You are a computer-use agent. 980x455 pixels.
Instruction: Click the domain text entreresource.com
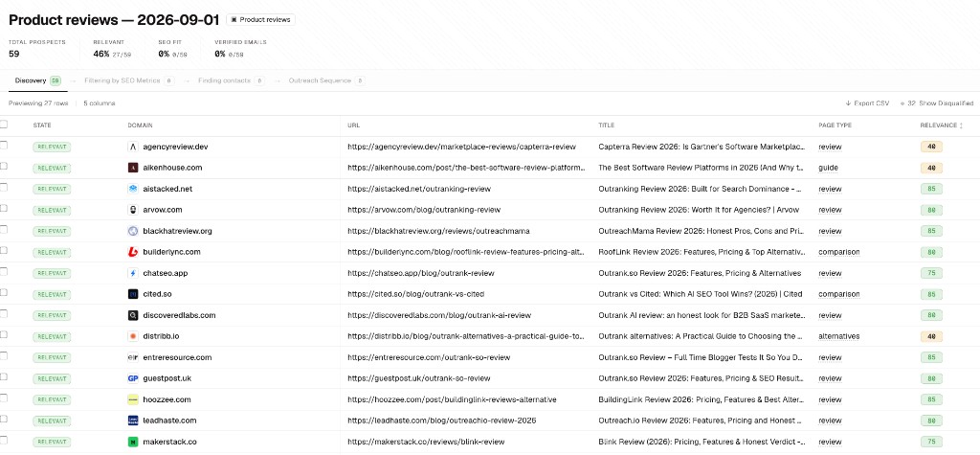tap(177, 357)
